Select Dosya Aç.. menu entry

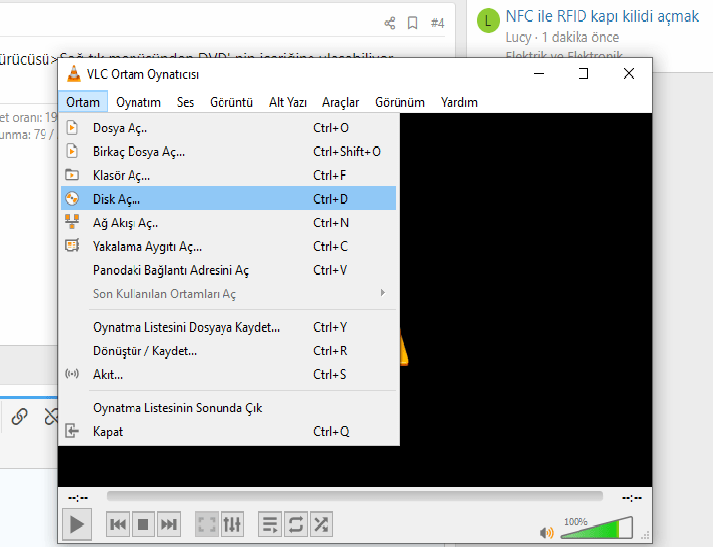tap(228, 128)
